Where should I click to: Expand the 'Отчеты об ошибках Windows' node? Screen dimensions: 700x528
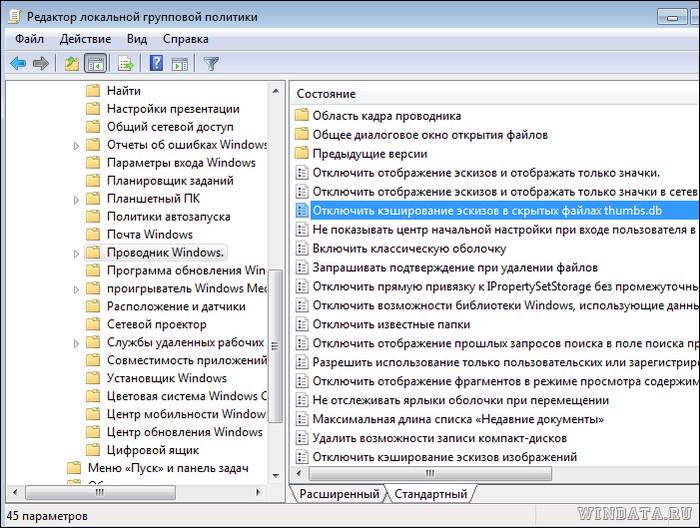point(78,145)
